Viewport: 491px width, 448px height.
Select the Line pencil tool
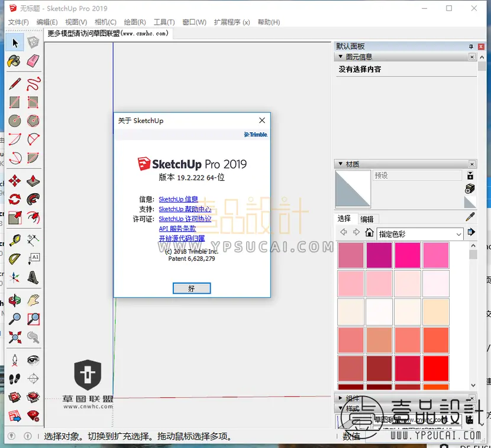[x=15, y=84]
